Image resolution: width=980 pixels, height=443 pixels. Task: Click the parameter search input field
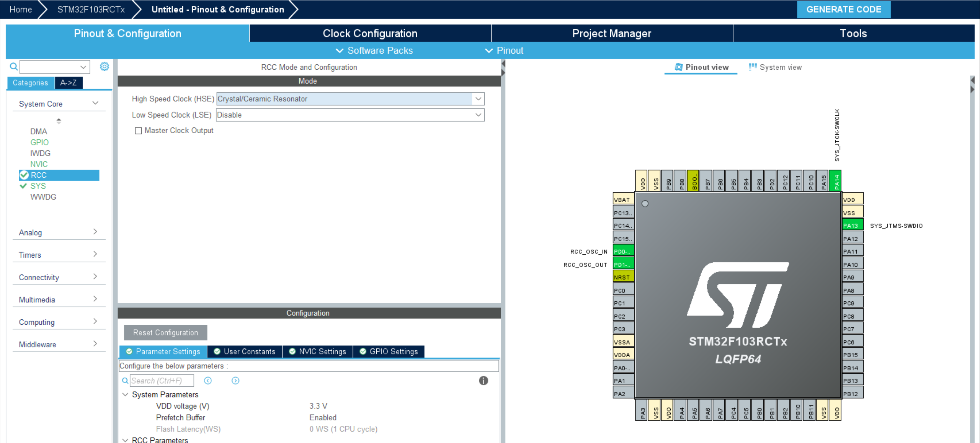tap(162, 381)
